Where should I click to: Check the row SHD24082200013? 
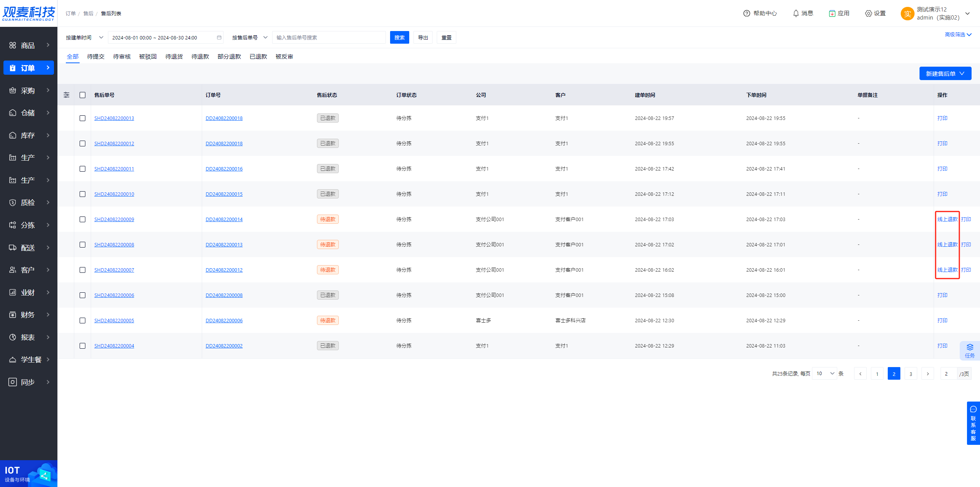click(82, 118)
